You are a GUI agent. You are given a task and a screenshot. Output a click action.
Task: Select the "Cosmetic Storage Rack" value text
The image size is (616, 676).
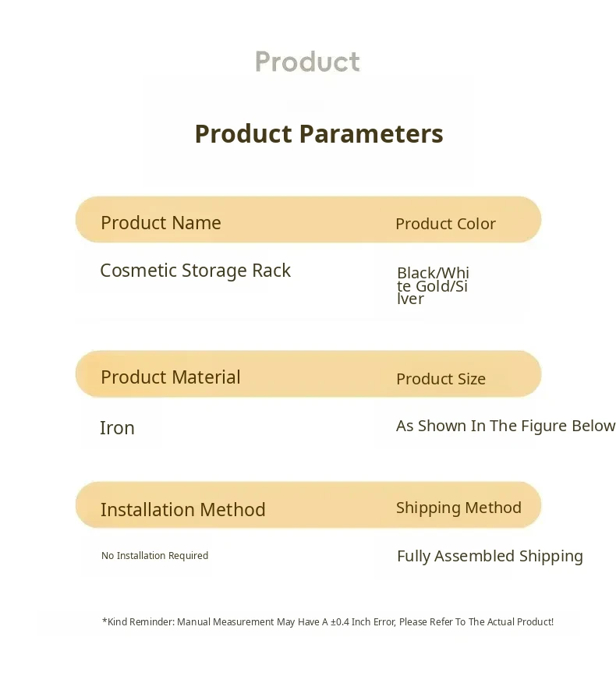[x=195, y=271]
